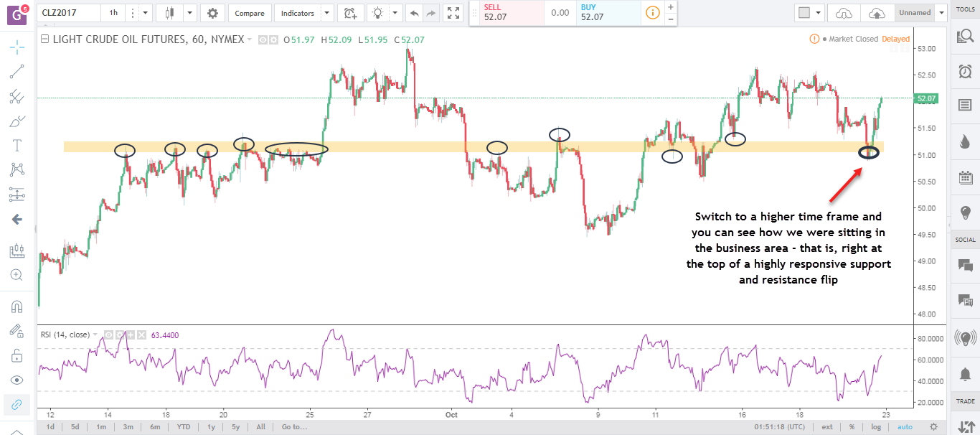This screenshot has height=435, width=980.
Task: Open candlestick chart style dropdown
Action: tap(189, 13)
